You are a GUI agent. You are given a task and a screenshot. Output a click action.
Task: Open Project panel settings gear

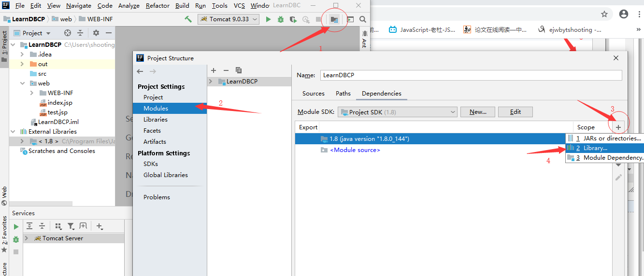pyautogui.click(x=96, y=33)
